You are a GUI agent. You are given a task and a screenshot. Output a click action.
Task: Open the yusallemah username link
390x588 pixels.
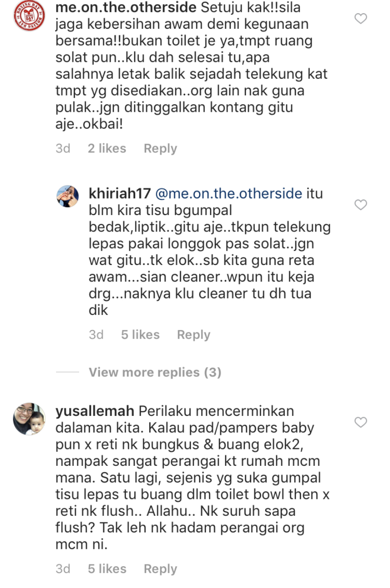click(x=95, y=411)
